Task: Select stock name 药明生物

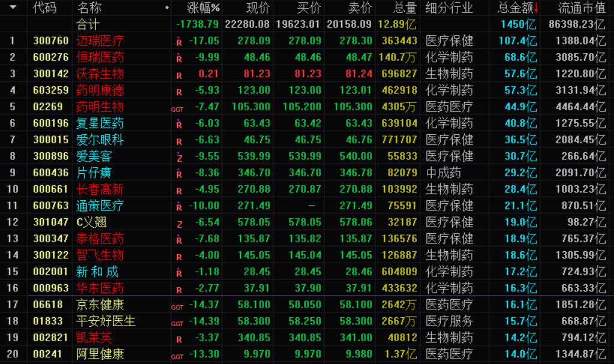Action: tap(100, 107)
